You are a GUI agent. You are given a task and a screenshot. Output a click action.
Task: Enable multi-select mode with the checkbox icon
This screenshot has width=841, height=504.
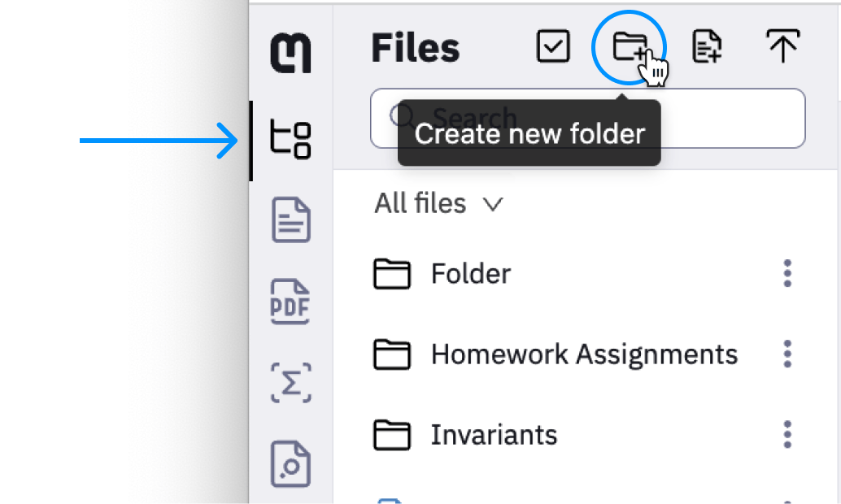(x=553, y=46)
